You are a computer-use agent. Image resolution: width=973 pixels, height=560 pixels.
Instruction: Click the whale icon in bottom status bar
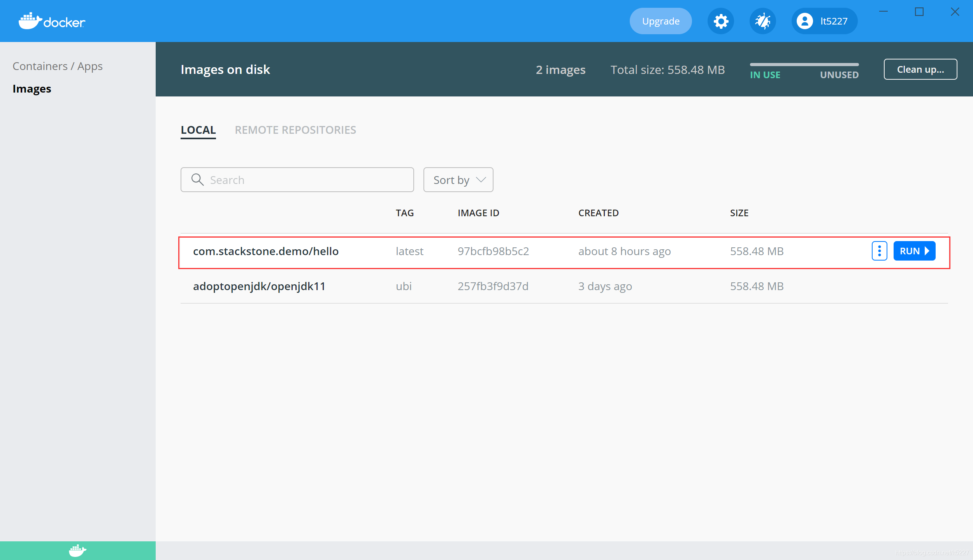pyautogui.click(x=77, y=550)
